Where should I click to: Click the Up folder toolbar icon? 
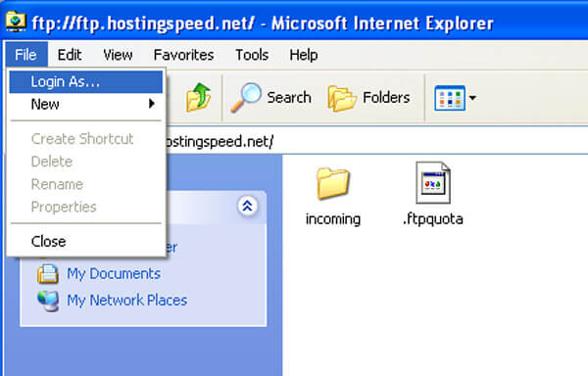tap(198, 97)
